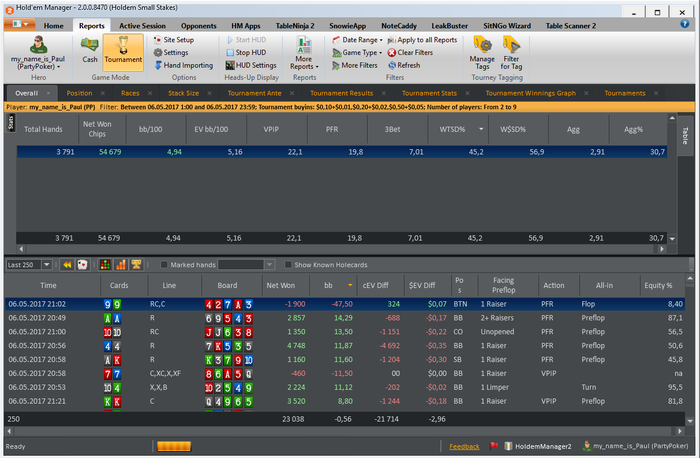The width and height of the screenshot is (700, 458).
Task: Open HUD Settings
Action: click(x=251, y=65)
